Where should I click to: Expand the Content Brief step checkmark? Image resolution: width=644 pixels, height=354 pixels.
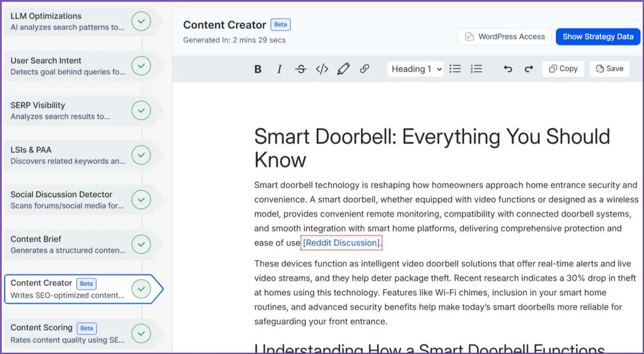141,244
